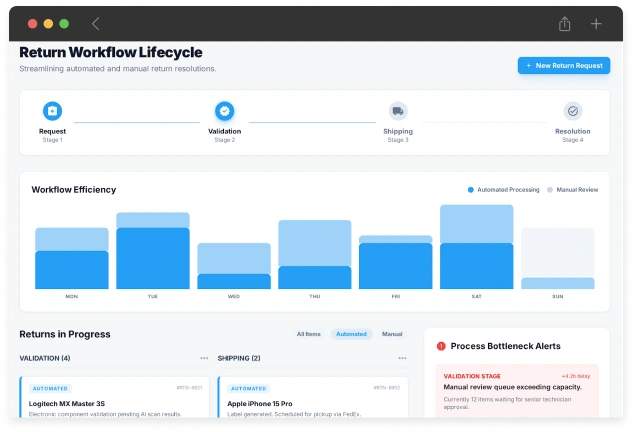The width and height of the screenshot is (634, 432).
Task: Click the Saturday bar in efficiency chart
Action: pos(476,248)
